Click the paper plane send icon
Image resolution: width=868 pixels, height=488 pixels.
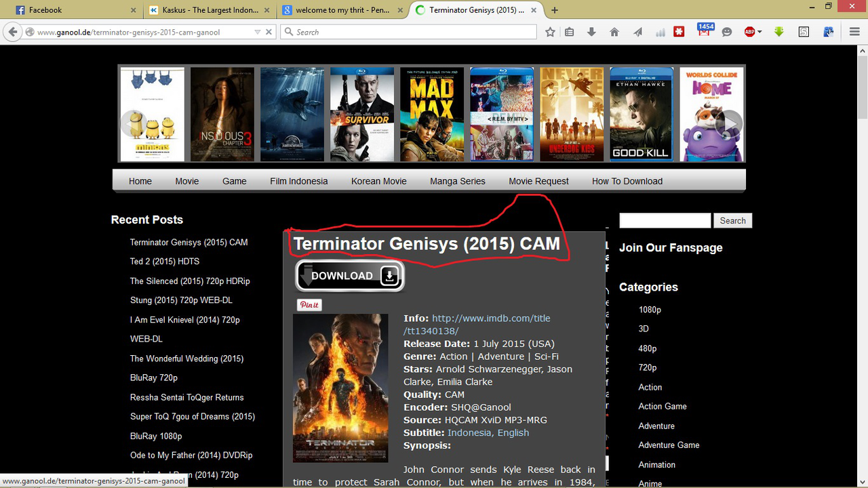coord(638,32)
